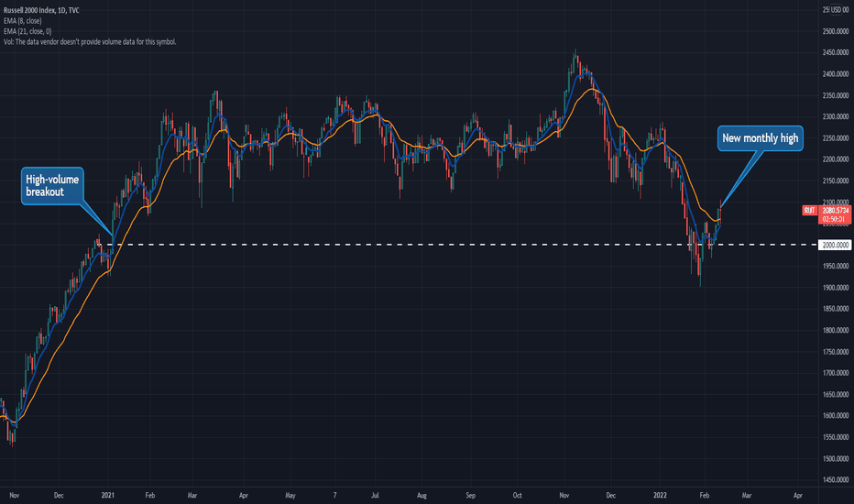Click the 1900.0000 price scale label
The width and height of the screenshot is (854, 504).
pyautogui.click(x=836, y=287)
